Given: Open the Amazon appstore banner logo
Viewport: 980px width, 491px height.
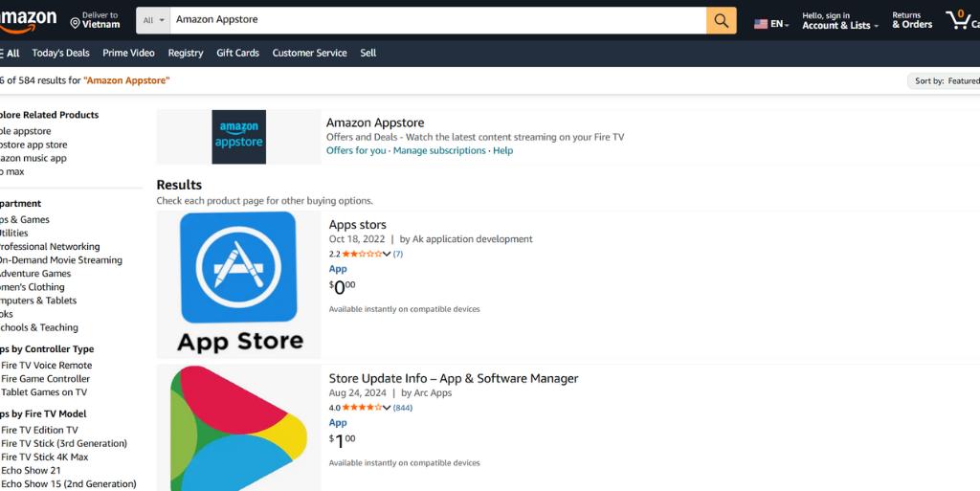Looking at the screenshot, I should pyautogui.click(x=238, y=137).
